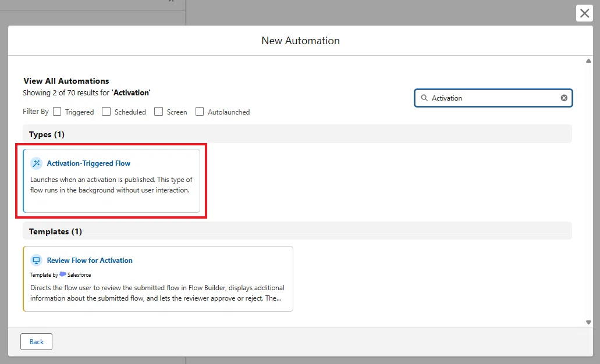The width and height of the screenshot is (600, 364).
Task: Select the Types (1) section header
Action: [x=297, y=134]
